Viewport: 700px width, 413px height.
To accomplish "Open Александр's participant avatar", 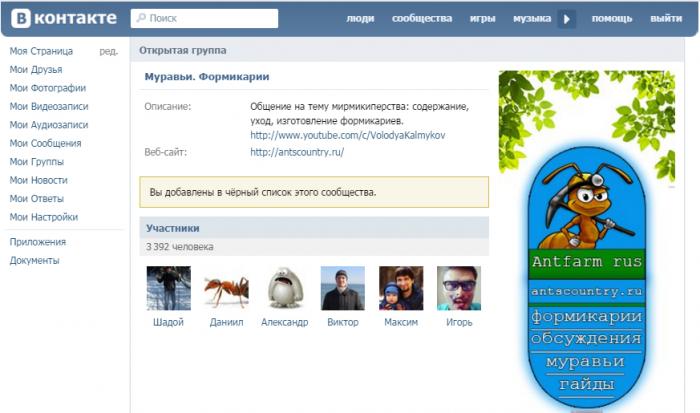I will (284, 288).
